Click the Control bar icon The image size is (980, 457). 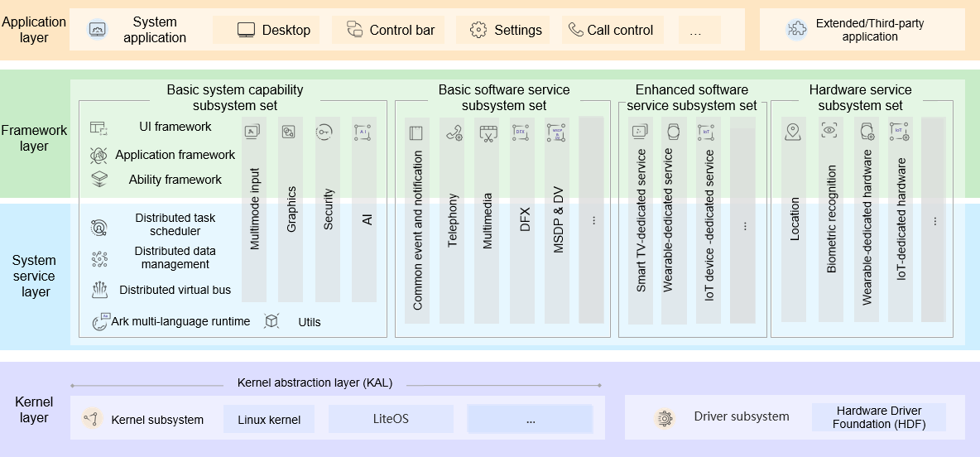pos(354,31)
